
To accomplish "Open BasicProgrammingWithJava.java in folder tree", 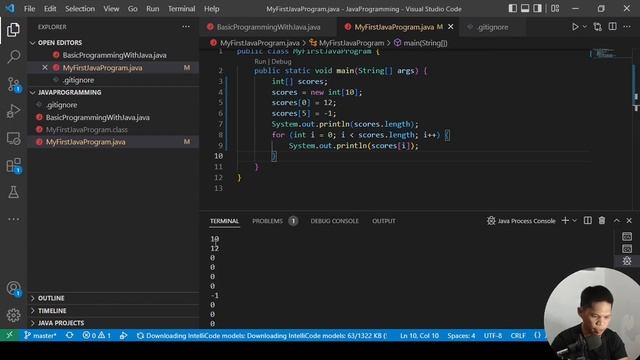I will (98, 117).
